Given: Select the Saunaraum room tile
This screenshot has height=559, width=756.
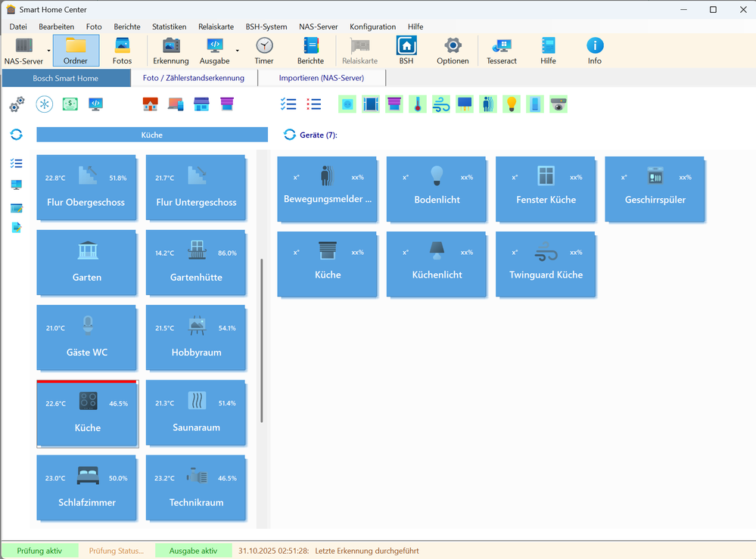Looking at the screenshot, I should (195, 412).
